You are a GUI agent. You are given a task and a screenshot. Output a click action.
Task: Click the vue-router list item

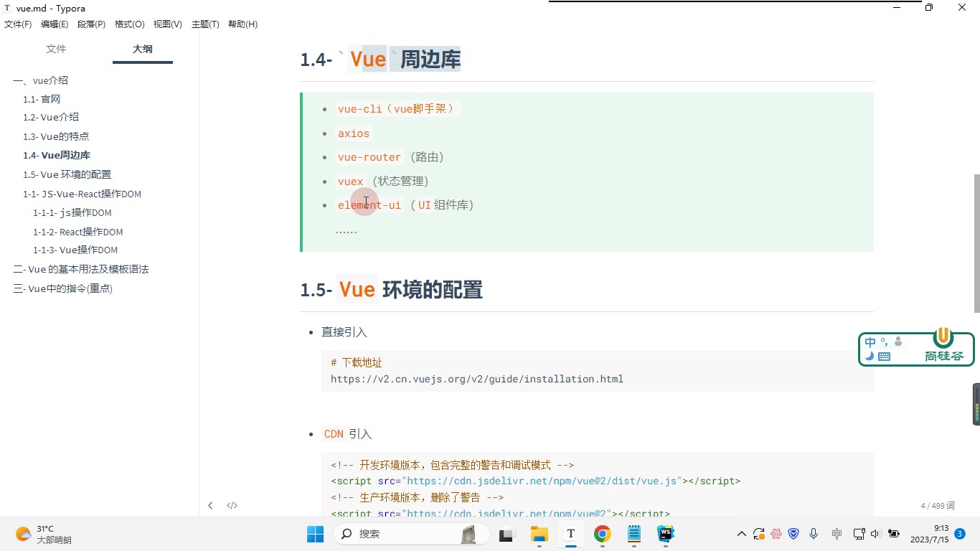pos(390,157)
